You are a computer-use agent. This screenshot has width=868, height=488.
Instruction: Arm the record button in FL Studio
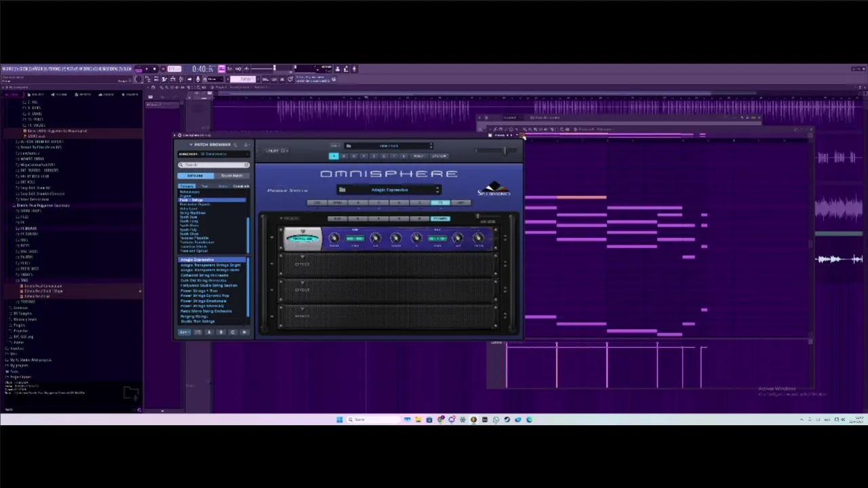163,68
